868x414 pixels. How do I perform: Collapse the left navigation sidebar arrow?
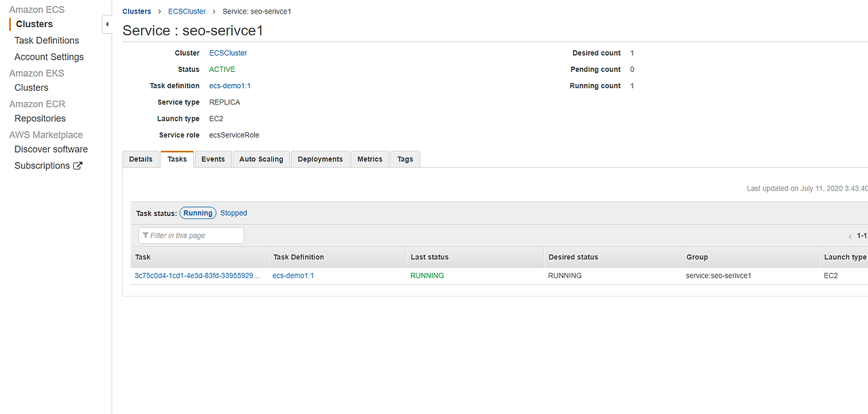[x=107, y=24]
